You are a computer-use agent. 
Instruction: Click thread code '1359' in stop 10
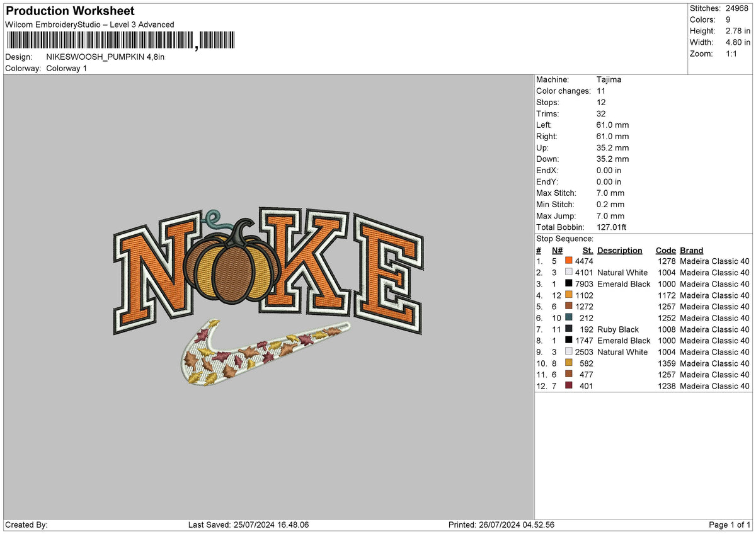point(667,363)
